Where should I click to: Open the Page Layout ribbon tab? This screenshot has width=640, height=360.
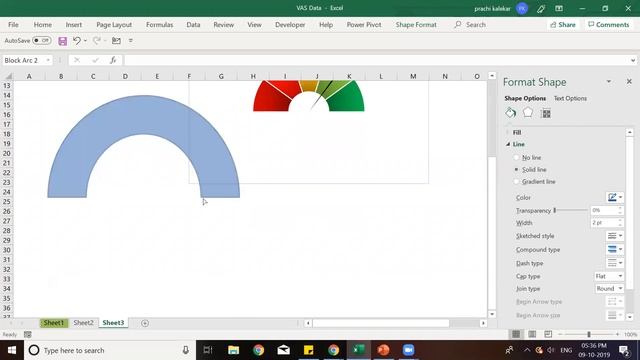tap(114, 24)
